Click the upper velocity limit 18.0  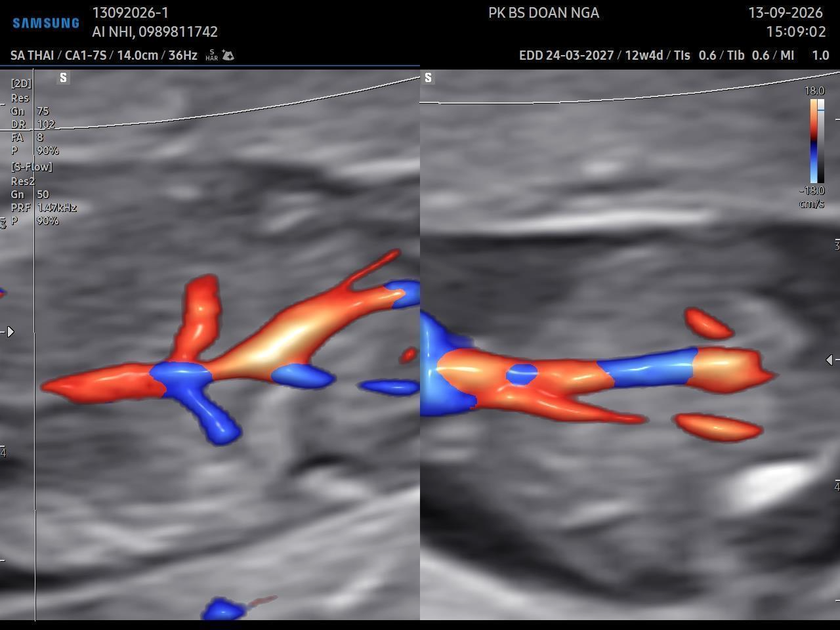[x=814, y=91]
